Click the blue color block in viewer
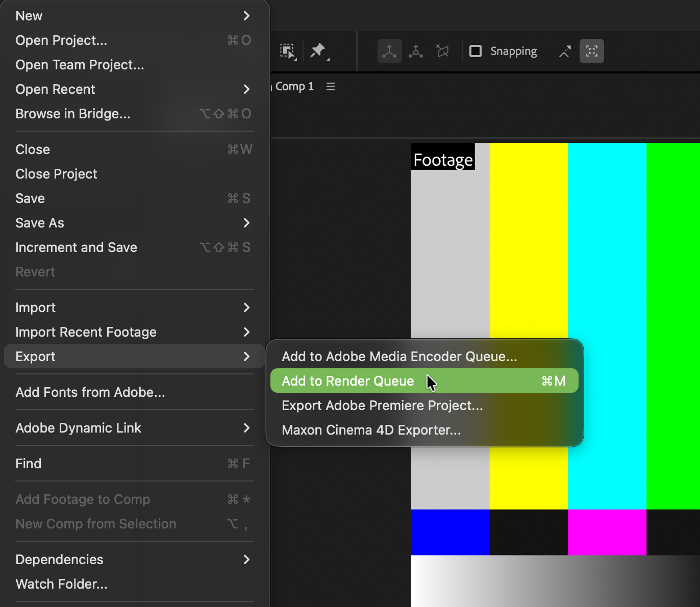Viewport: 700px width, 607px height. (x=450, y=532)
